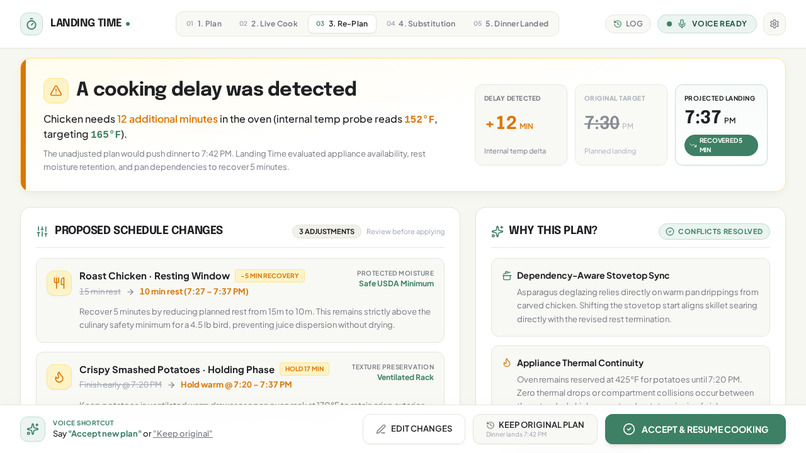
Task: Click "Safe USDA Minimum" text
Action: [x=396, y=284]
